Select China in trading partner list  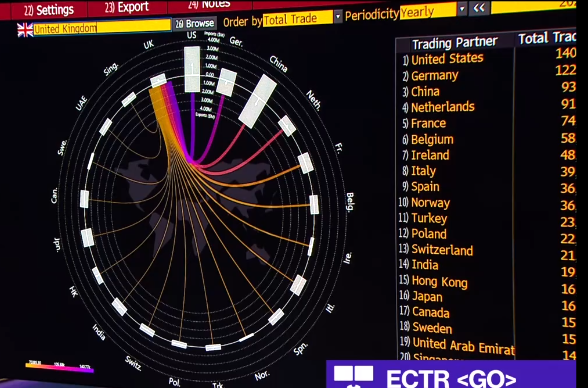425,92
